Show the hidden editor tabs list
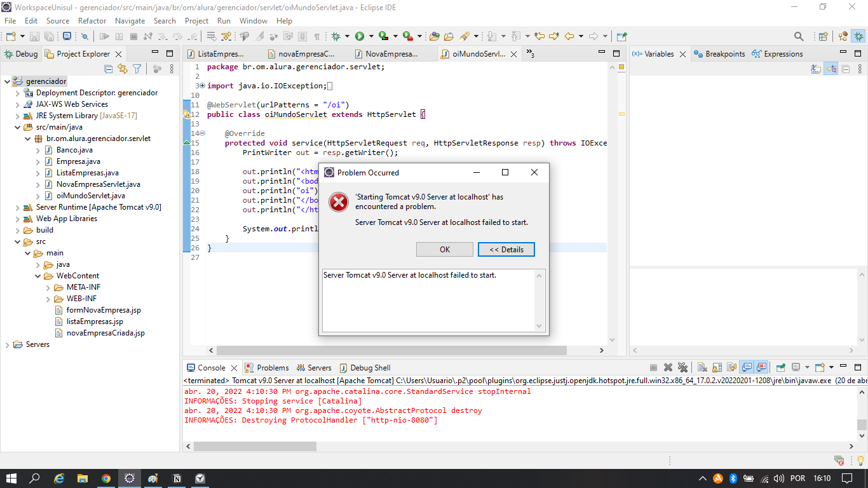 531,54
